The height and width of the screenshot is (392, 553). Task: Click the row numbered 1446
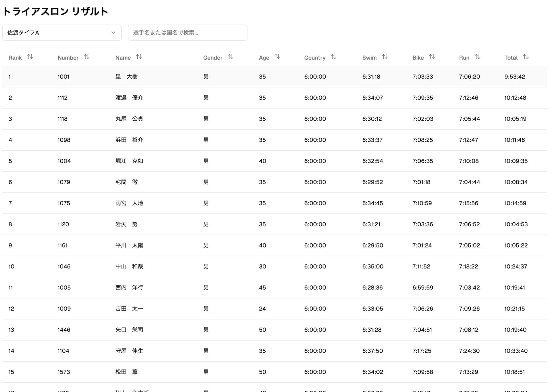tap(64, 330)
